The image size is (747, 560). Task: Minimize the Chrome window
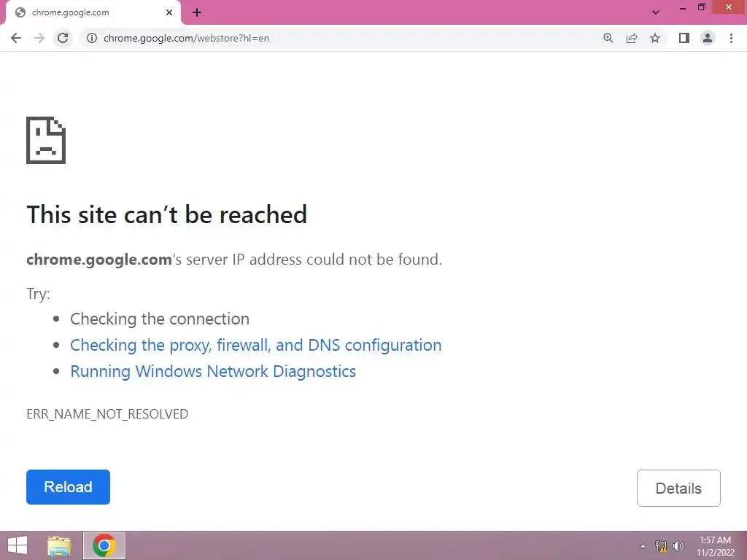(x=683, y=7)
